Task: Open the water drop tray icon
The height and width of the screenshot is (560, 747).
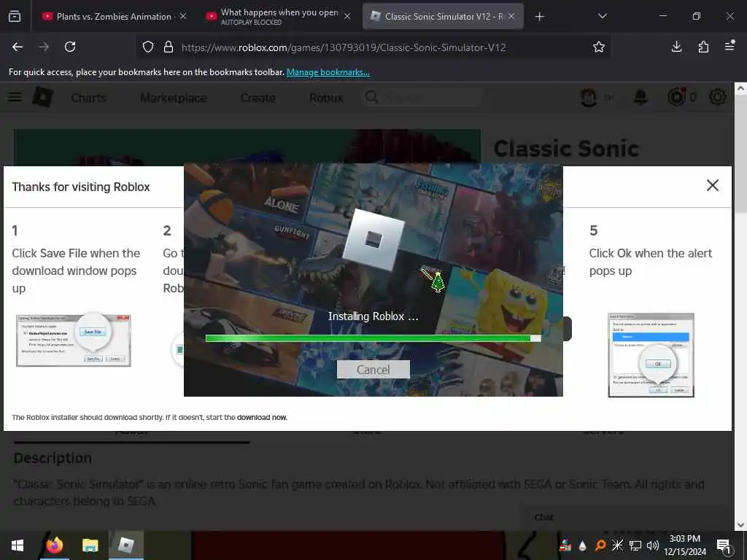Action: (583, 545)
